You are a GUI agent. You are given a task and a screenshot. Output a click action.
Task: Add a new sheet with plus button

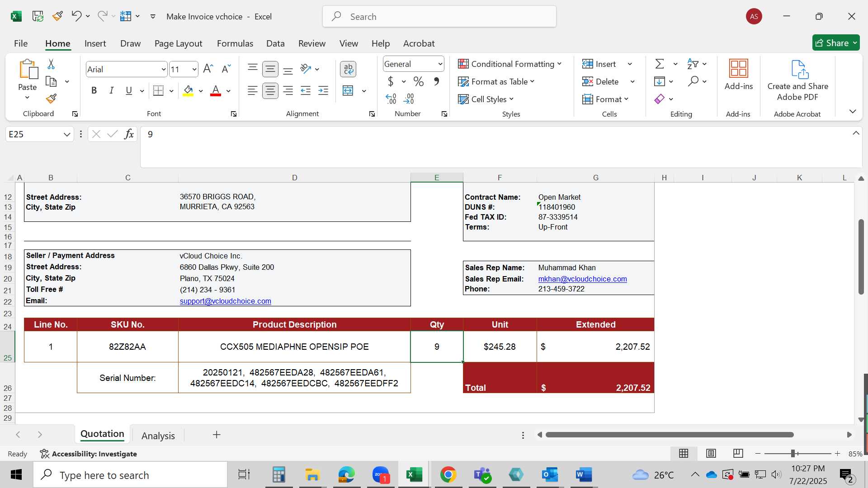217,435
